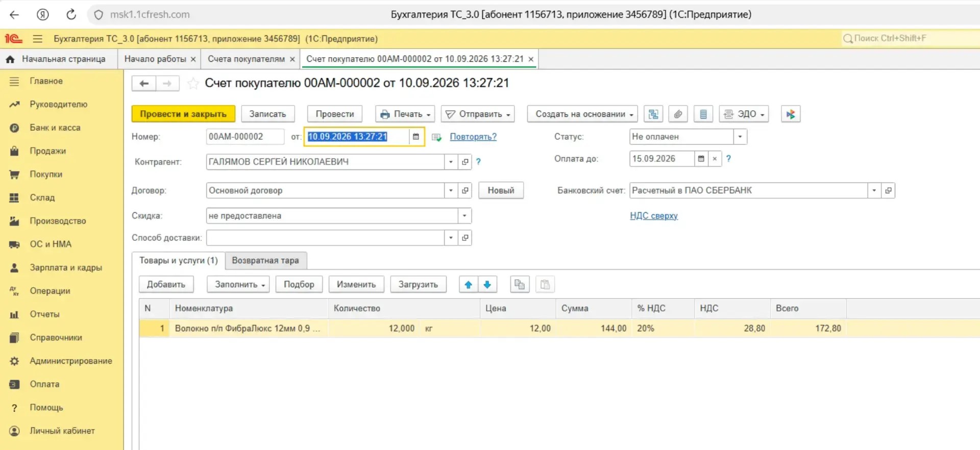This screenshot has width=980, height=450.
Task: Close the Начало работы tab
Action: click(x=193, y=59)
